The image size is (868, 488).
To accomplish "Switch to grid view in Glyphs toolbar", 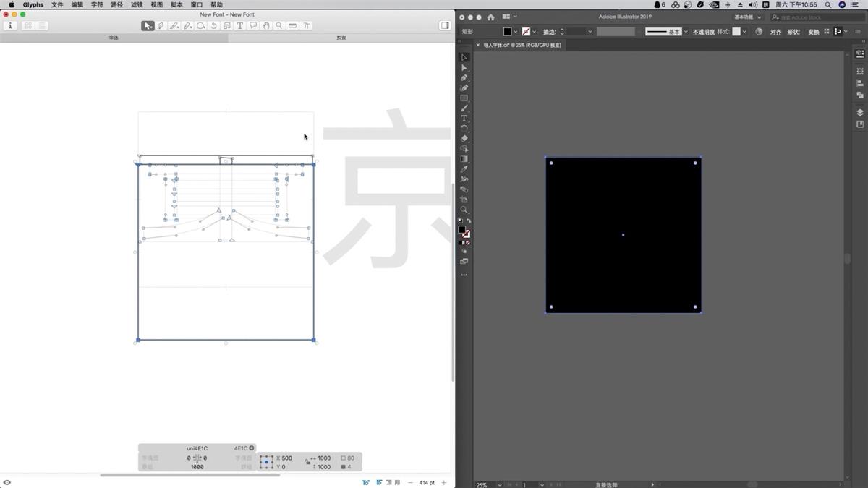I will 28,26.
